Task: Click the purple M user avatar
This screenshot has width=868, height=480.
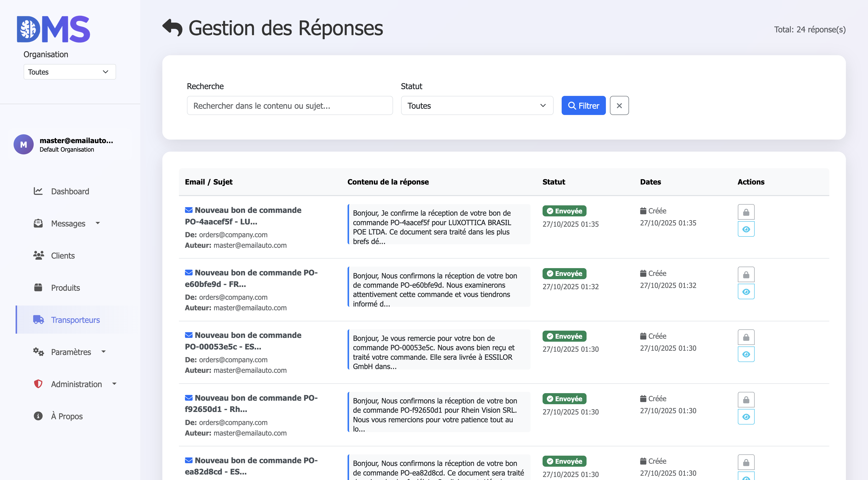Action: coord(23,144)
